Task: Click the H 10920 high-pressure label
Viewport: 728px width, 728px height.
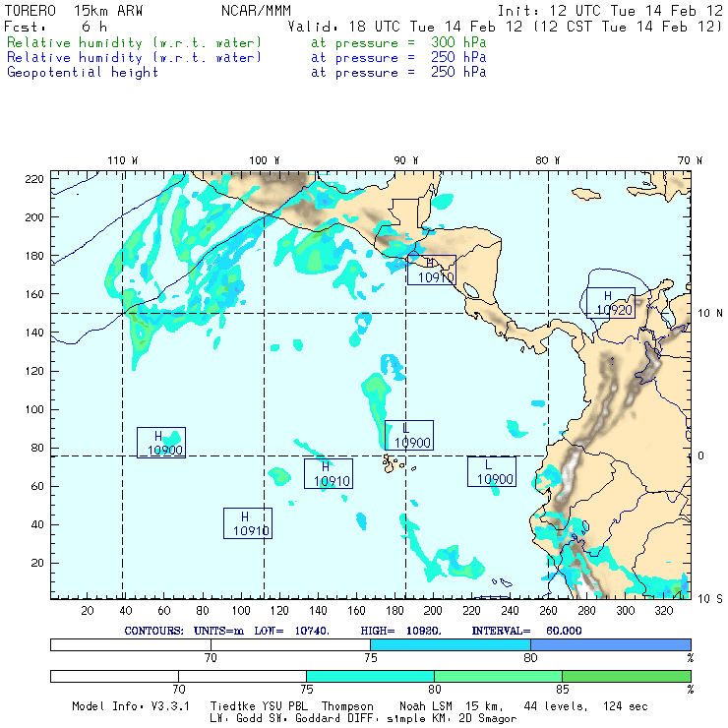Action: coord(609,302)
